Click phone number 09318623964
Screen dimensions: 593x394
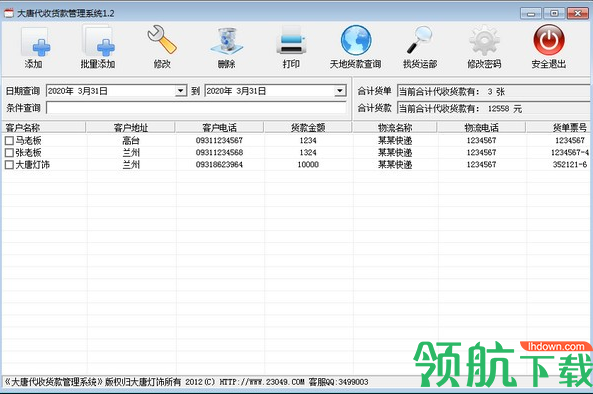tap(219, 165)
